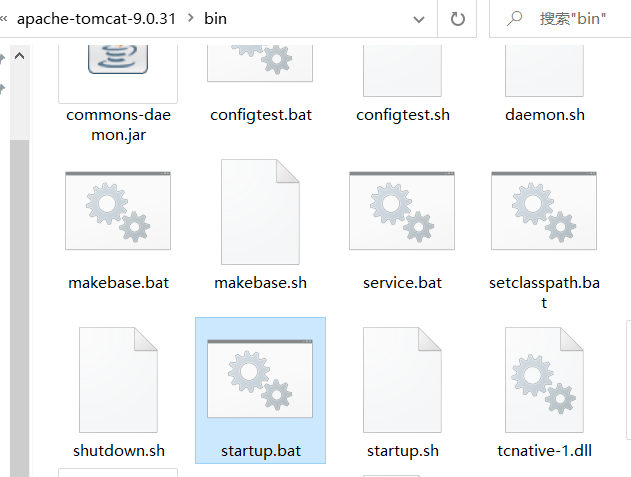This screenshot has height=477, width=631.
Task: Click the startup.bat file name
Action: [261, 451]
